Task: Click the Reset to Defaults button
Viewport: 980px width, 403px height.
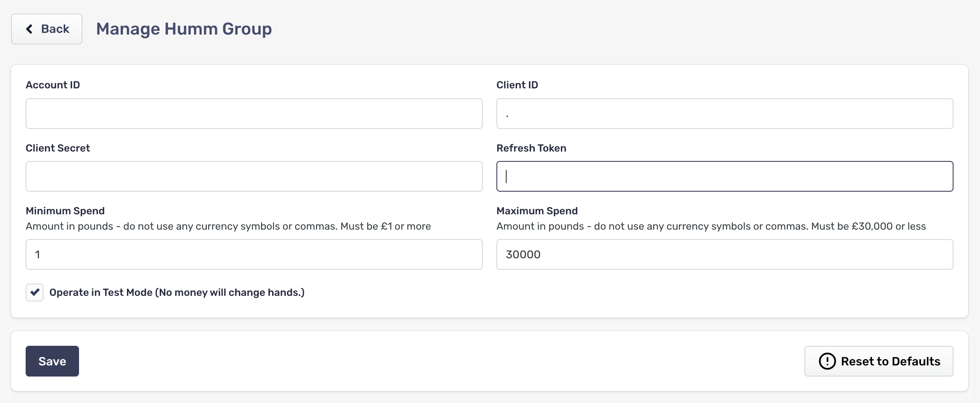Action: 879,361
